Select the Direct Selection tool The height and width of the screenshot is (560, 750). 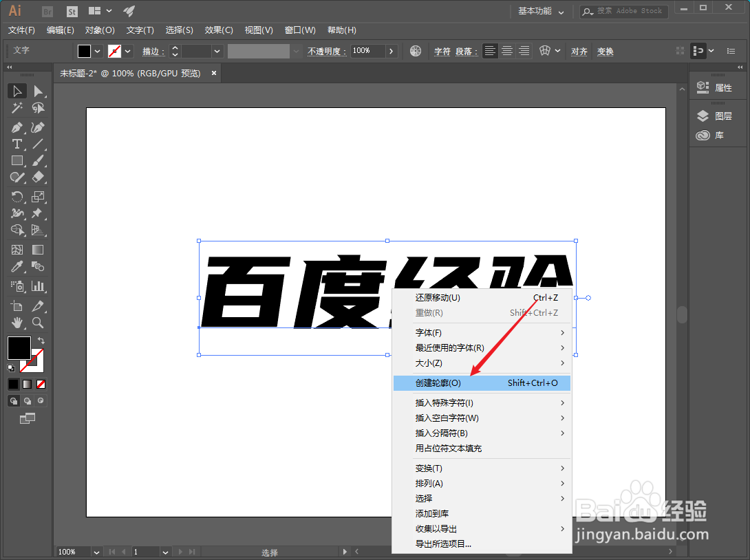38,91
